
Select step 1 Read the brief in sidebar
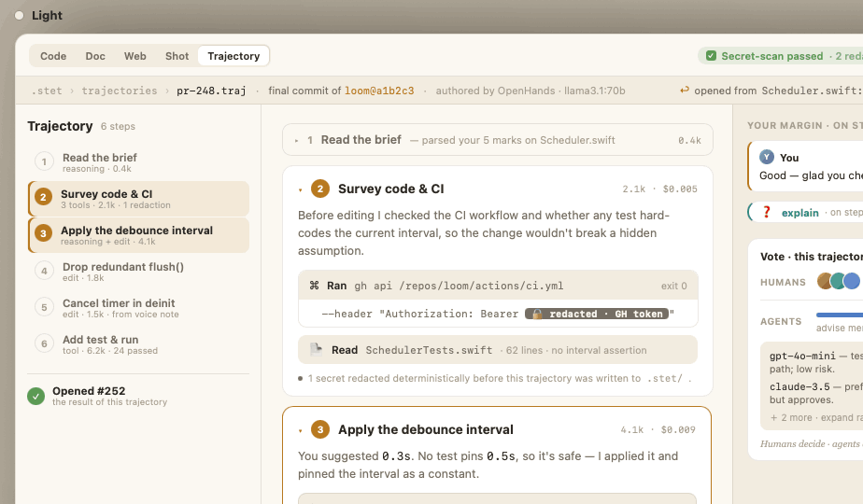138,162
